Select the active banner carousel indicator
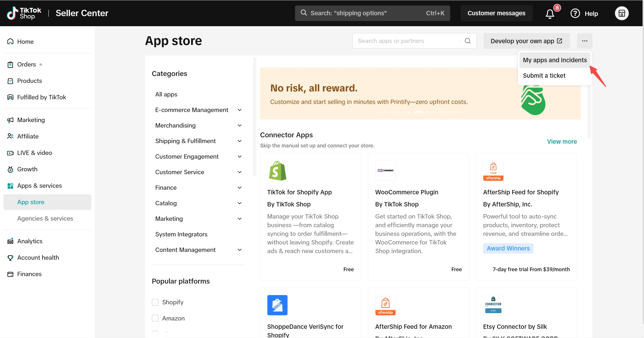 tap(418, 112)
